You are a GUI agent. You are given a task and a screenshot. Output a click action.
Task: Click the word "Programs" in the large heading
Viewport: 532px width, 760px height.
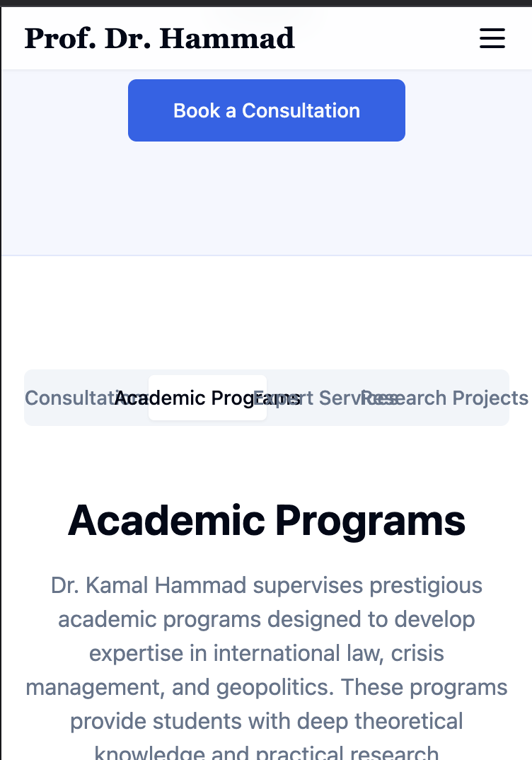[370, 520]
